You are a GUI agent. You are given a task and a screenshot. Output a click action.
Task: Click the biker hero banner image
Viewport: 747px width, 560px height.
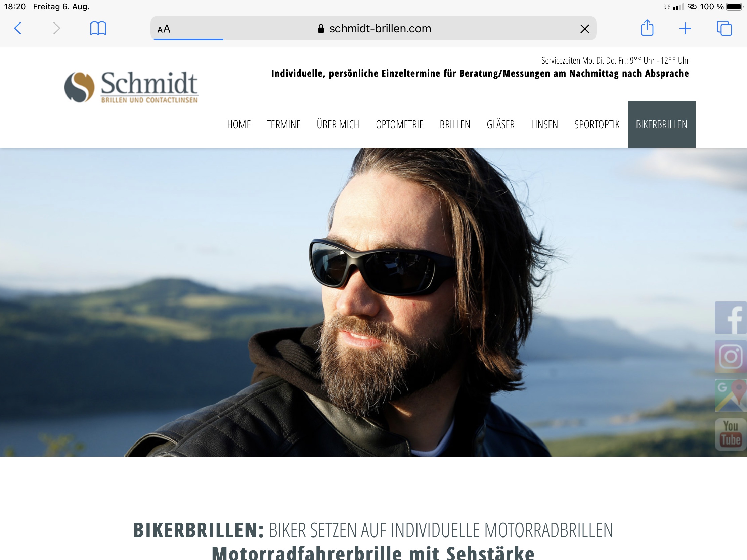[373, 302]
